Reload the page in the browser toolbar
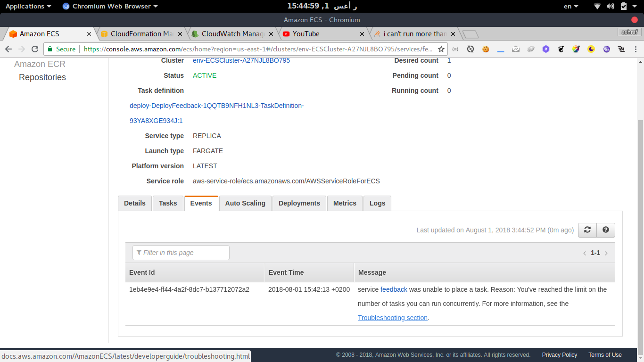This screenshot has width=644, height=362. coord(35,49)
